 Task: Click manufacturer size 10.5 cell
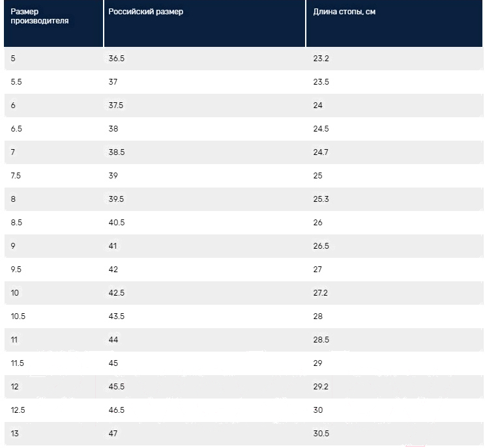(x=18, y=316)
